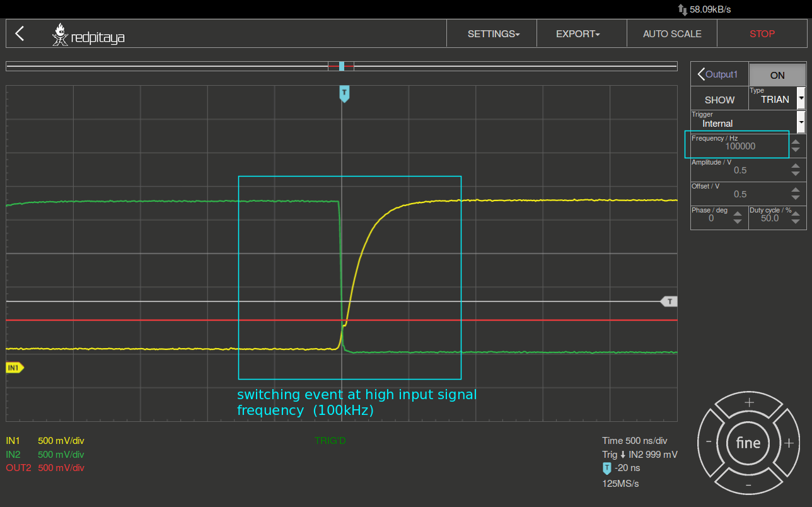Image resolution: width=812 pixels, height=507 pixels.
Task: Open the Red Pitaya logo
Action: 88,35
